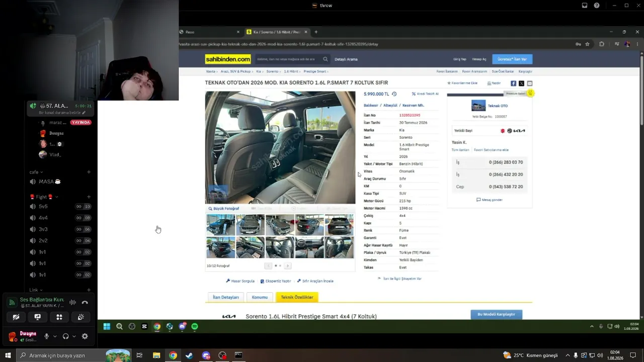The height and width of the screenshot is (362, 644).
Task: Click the Kredi Teklifi Al link
Action: coord(425,94)
